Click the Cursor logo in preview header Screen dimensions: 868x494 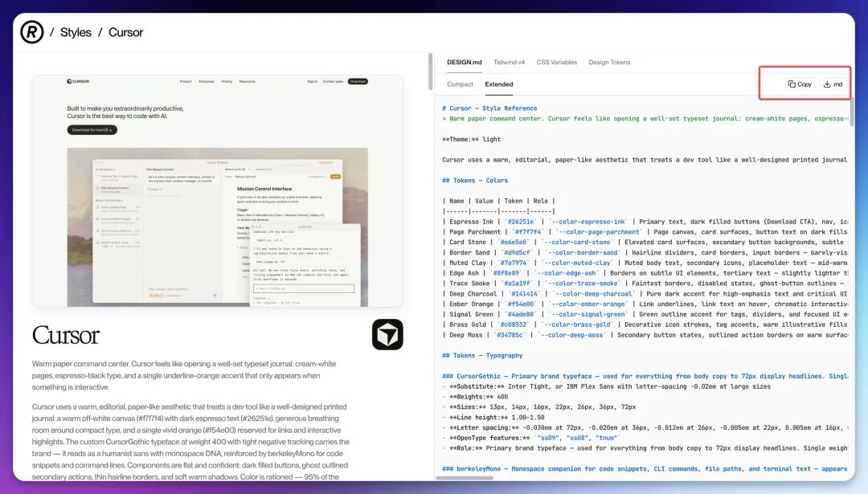(78, 81)
